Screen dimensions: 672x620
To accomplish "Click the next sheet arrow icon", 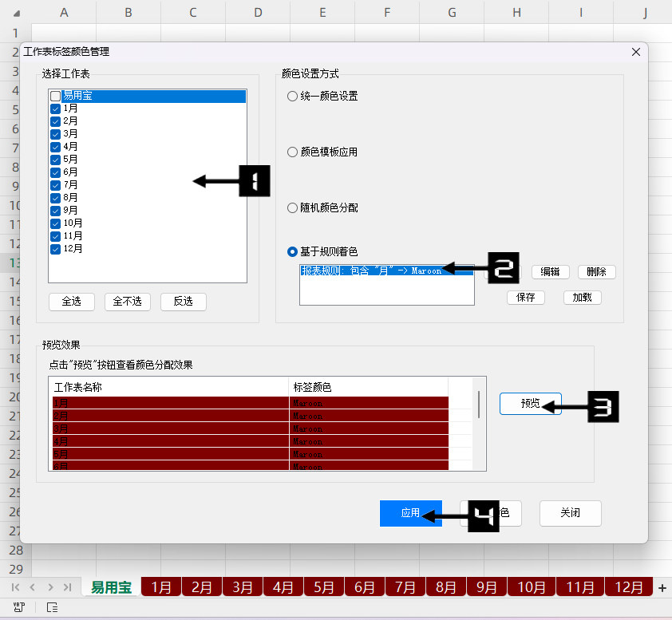I will pyautogui.click(x=51, y=587).
